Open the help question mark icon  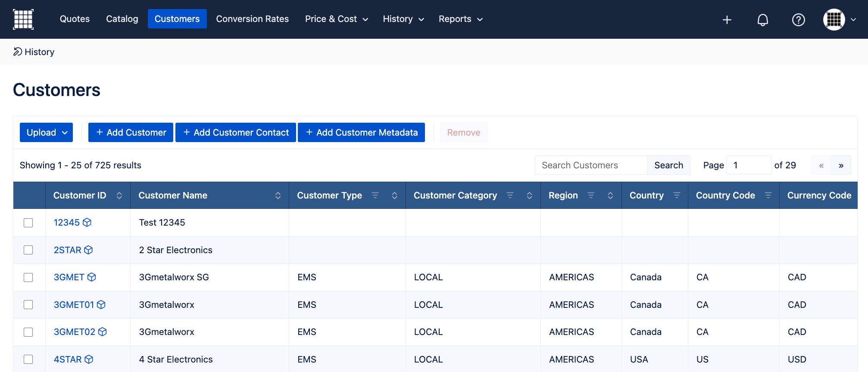(x=799, y=20)
